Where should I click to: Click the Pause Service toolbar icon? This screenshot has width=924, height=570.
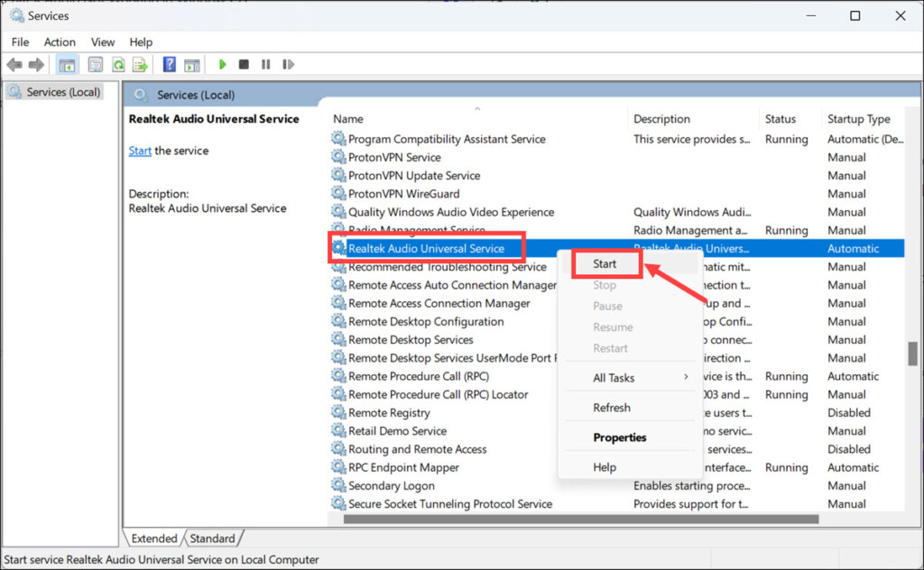265,65
